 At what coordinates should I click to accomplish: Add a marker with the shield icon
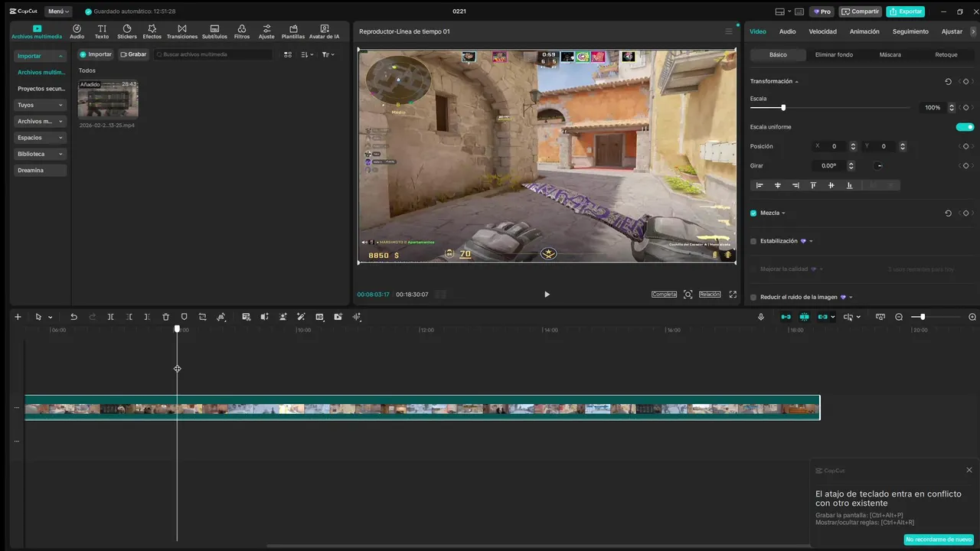click(184, 317)
